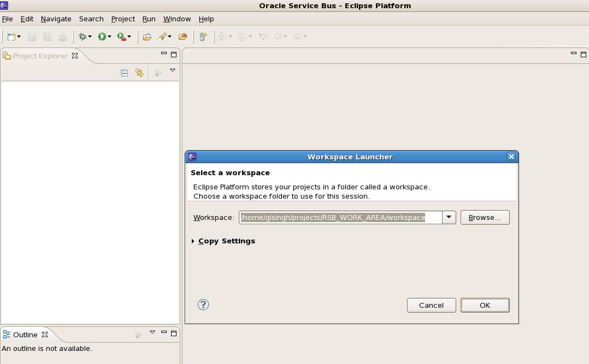The height and width of the screenshot is (364, 589).
Task: Click the Debug bug icon
Action: pyautogui.click(x=83, y=37)
